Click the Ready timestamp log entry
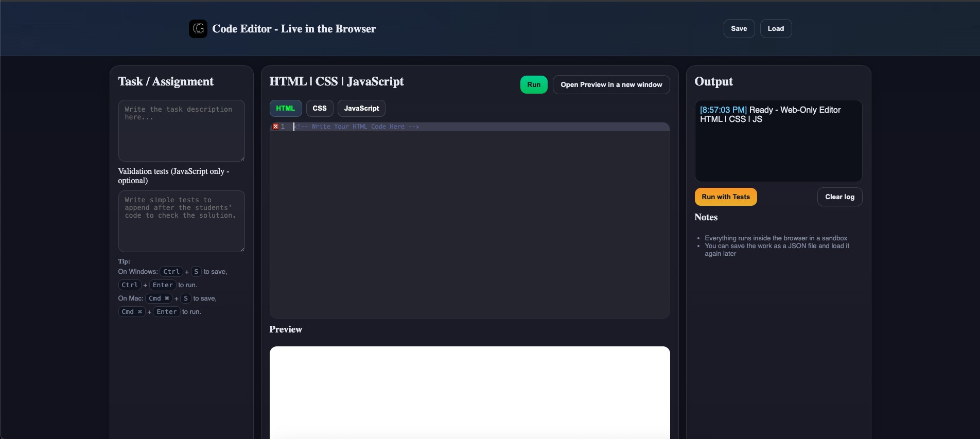The width and height of the screenshot is (980, 439). [723, 110]
